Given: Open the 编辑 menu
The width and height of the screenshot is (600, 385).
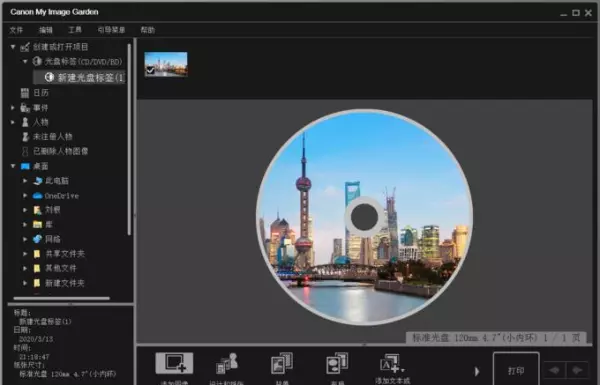Looking at the screenshot, I should (46, 30).
